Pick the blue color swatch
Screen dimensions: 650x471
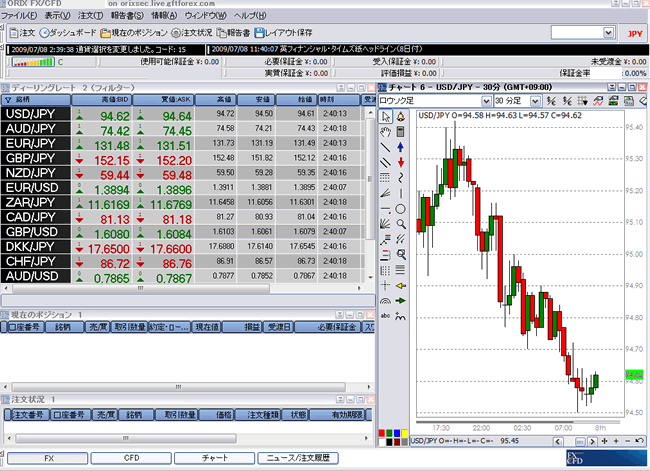pos(397,433)
